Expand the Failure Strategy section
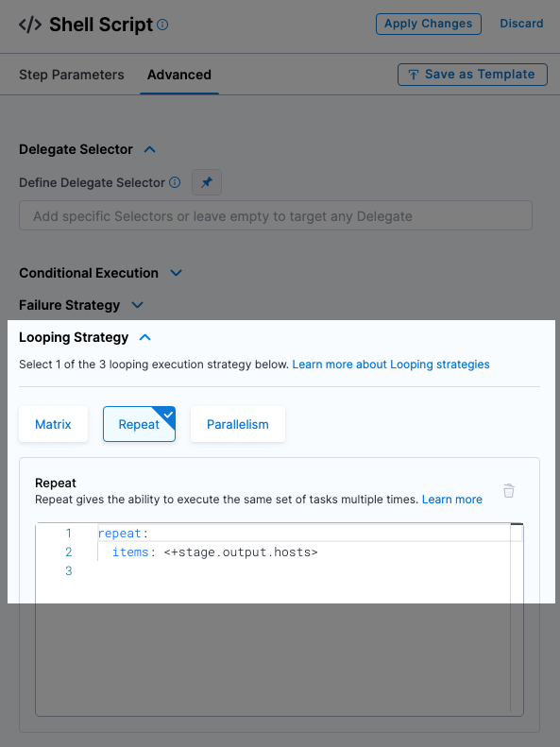The image size is (560, 747). 137,305
